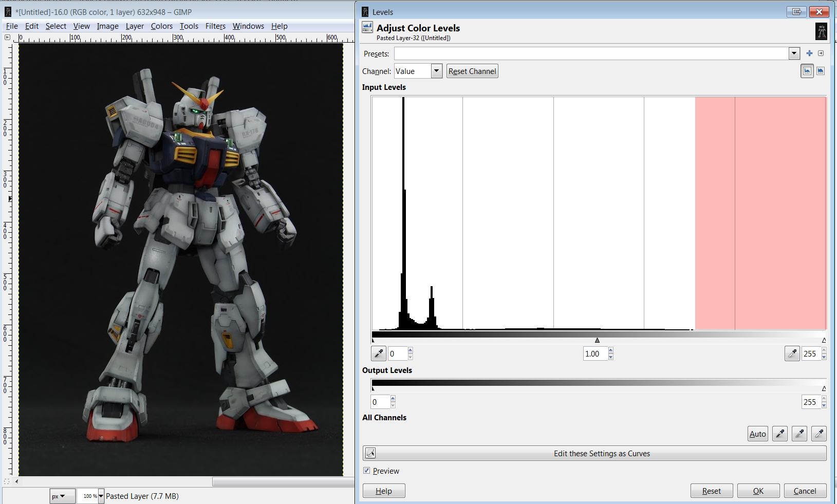This screenshot has width=837, height=504.
Task: Switch to logarithmic histogram view
Action: click(x=821, y=71)
